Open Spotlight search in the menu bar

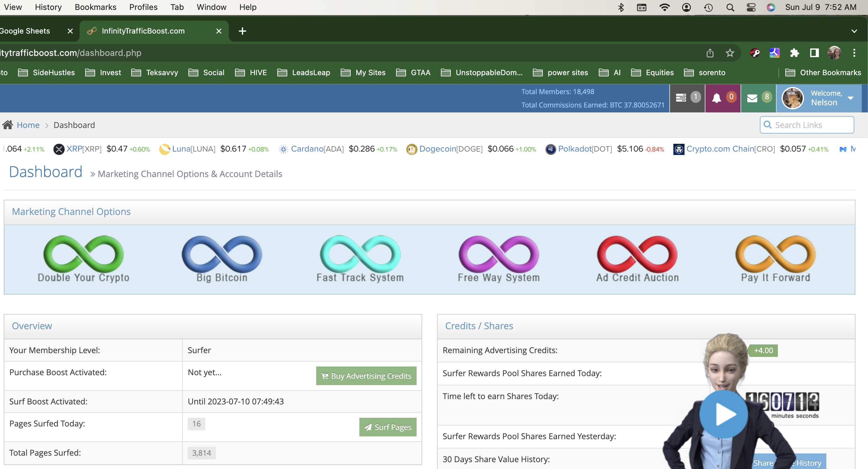pos(730,7)
